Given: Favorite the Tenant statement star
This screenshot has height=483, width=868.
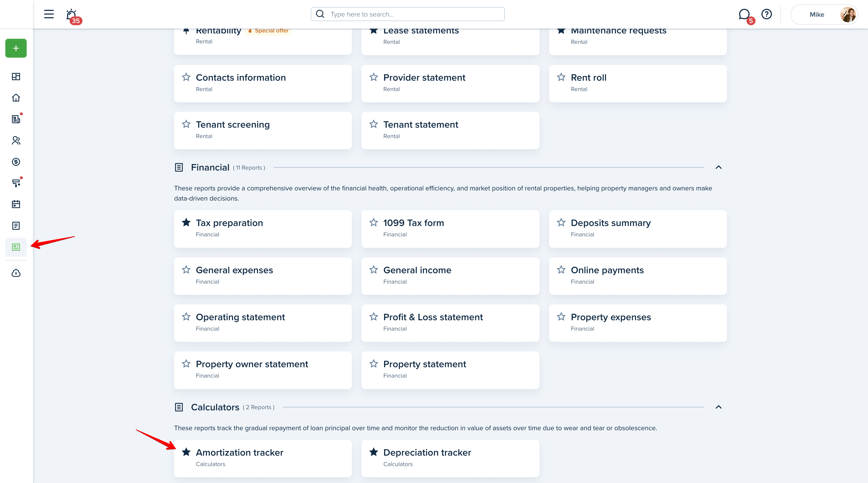Looking at the screenshot, I should (373, 124).
